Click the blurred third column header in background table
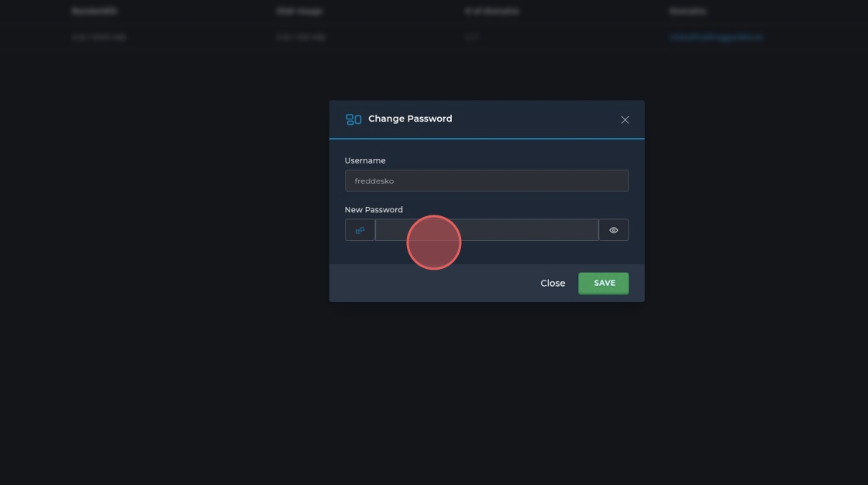868x485 pixels. pos(491,12)
